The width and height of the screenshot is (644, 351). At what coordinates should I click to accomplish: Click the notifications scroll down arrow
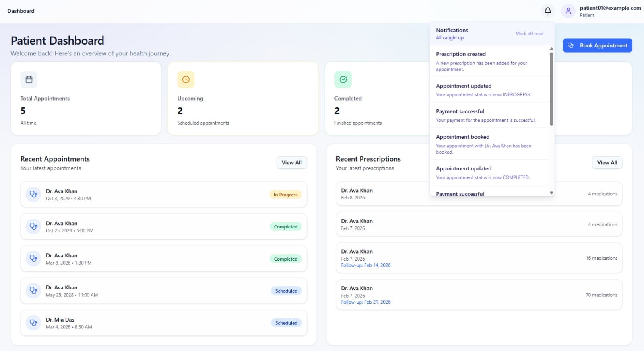551,193
